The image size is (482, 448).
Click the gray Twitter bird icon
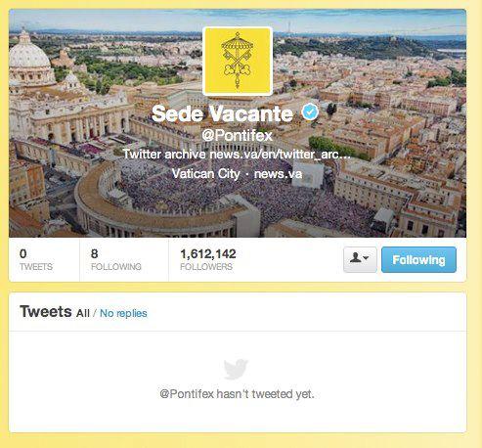(x=236, y=369)
